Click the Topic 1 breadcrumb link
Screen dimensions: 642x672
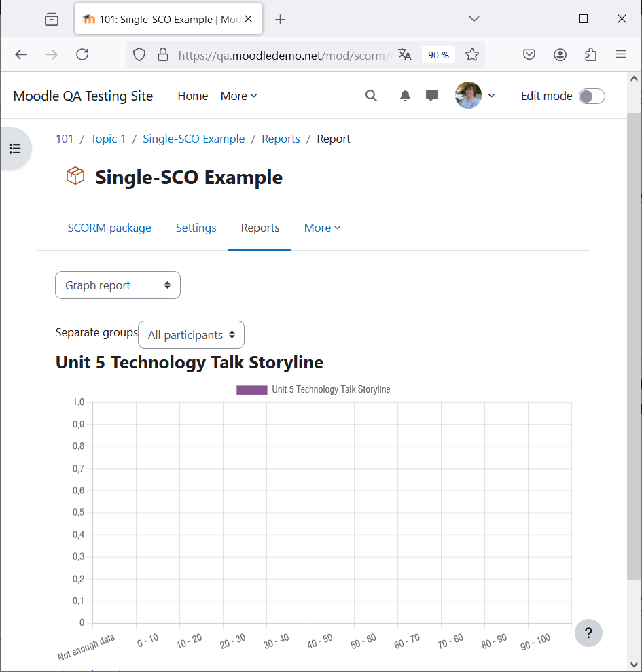[108, 139]
